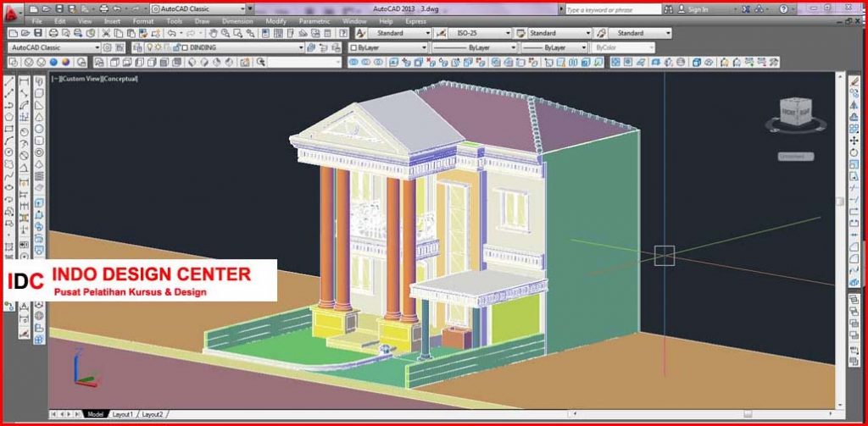Click the Mirror tool in Modify toolbar

coord(854,104)
